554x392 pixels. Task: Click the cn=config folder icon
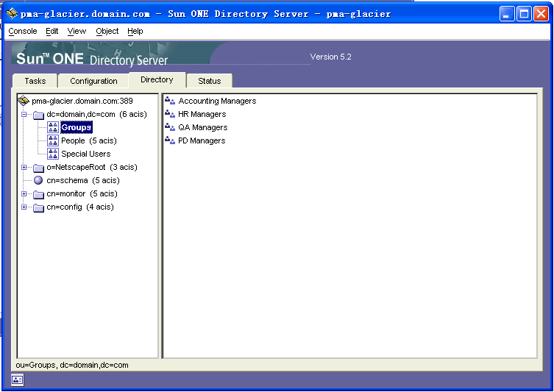point(38,207)
